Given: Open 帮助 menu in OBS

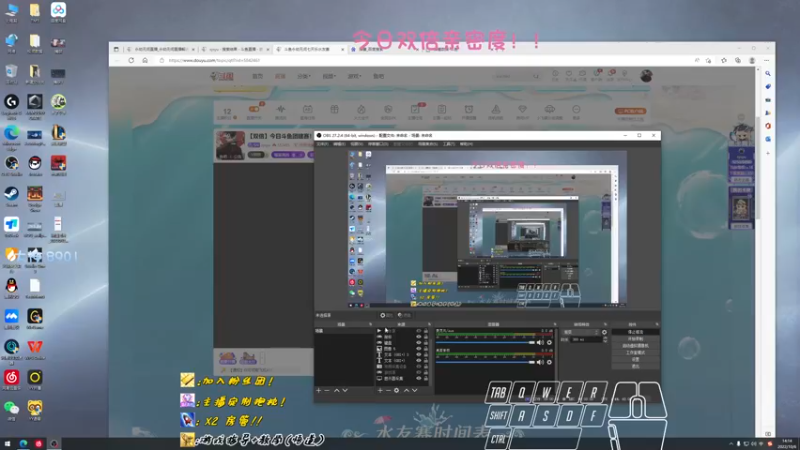Looking at the screenshot, I should (466, 144).
